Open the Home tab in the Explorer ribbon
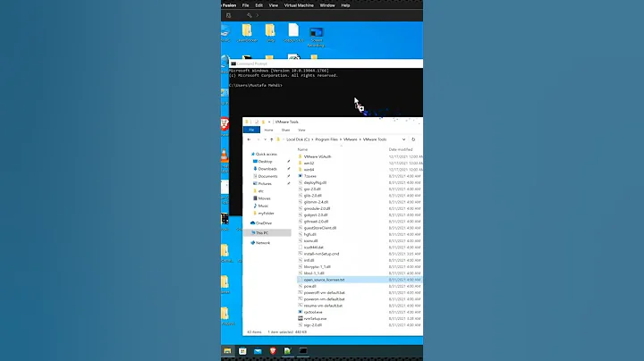The image size is (644, 361). point(268,130)
